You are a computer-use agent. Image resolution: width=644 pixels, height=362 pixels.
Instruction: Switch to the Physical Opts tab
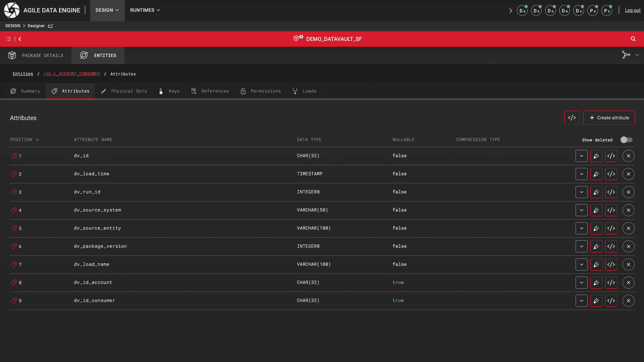(x=124, y=90)
